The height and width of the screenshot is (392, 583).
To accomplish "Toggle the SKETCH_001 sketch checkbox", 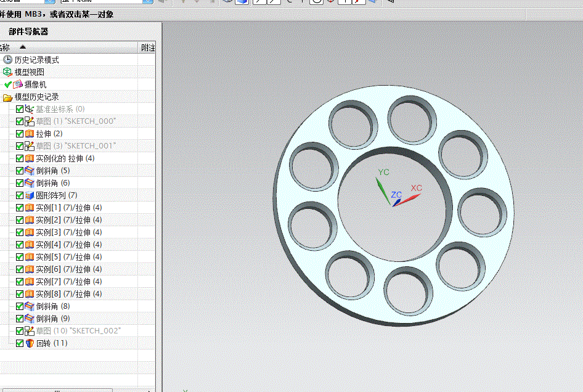I will 20,146.
